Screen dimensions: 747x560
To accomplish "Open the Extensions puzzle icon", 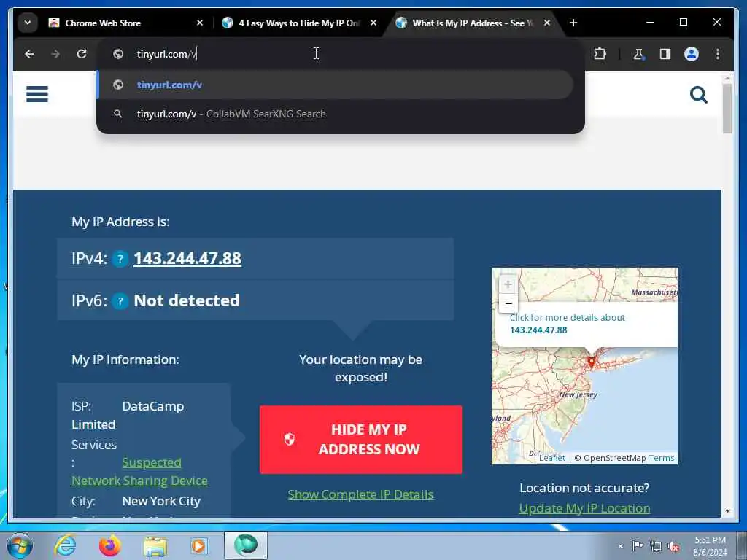I will [600, 54].
